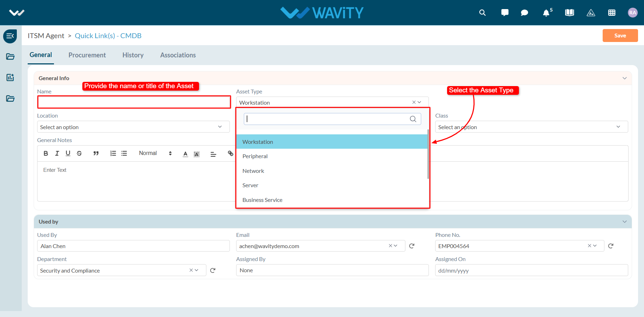644x317 pixels.
Task: Insert bullet list in General Notes
Action: 124,153
